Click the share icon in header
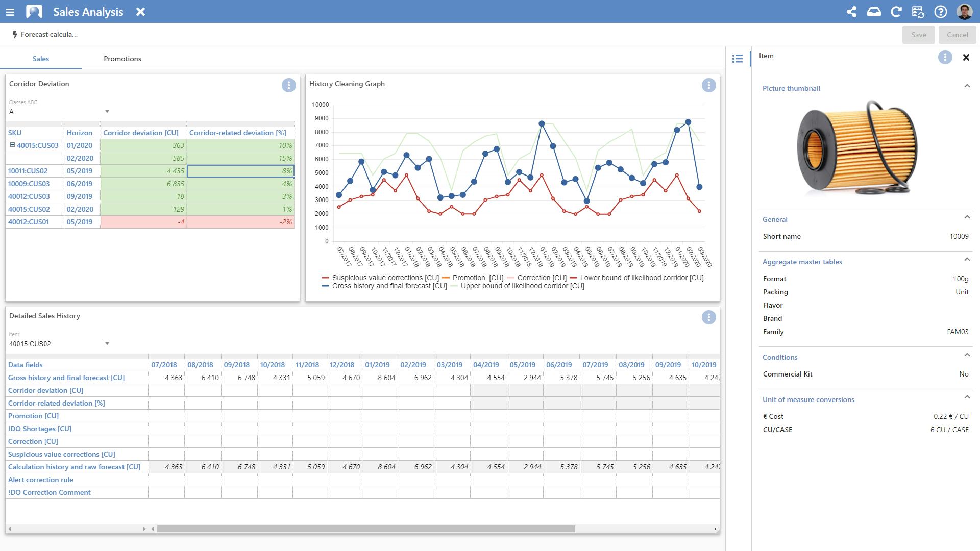 point(851,12)
